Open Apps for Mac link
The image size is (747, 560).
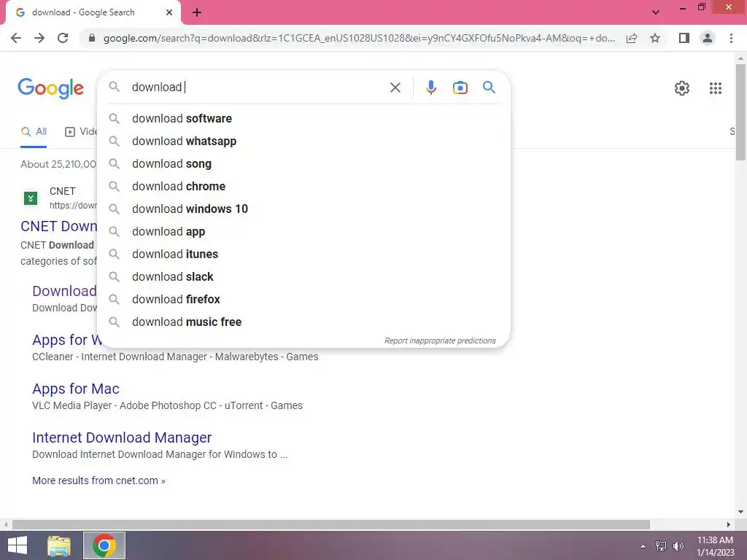point(76,389)
